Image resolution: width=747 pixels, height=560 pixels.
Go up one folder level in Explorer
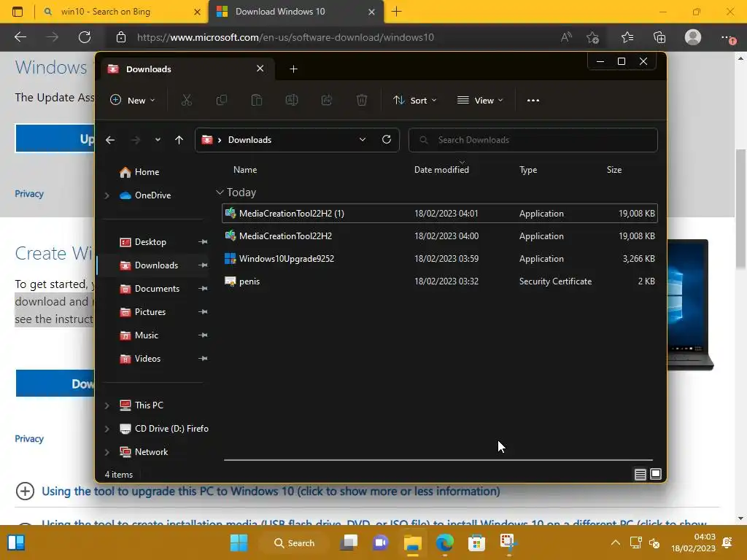pos(179,140)
